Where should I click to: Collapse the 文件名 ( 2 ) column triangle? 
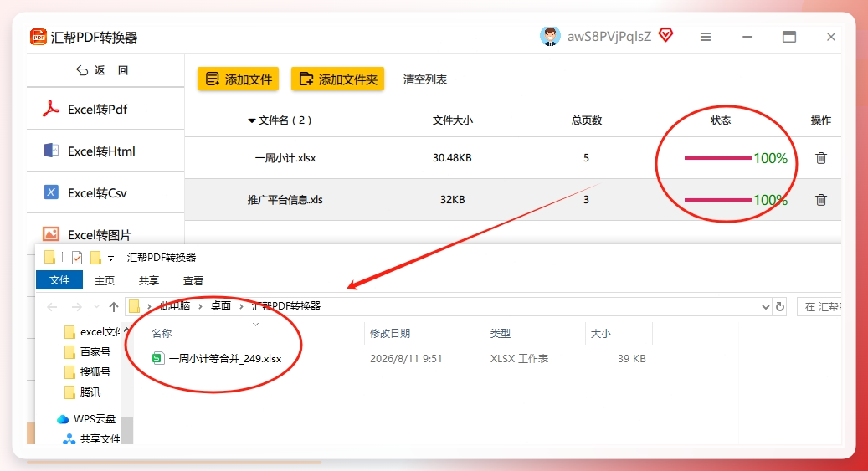[251, 120]
